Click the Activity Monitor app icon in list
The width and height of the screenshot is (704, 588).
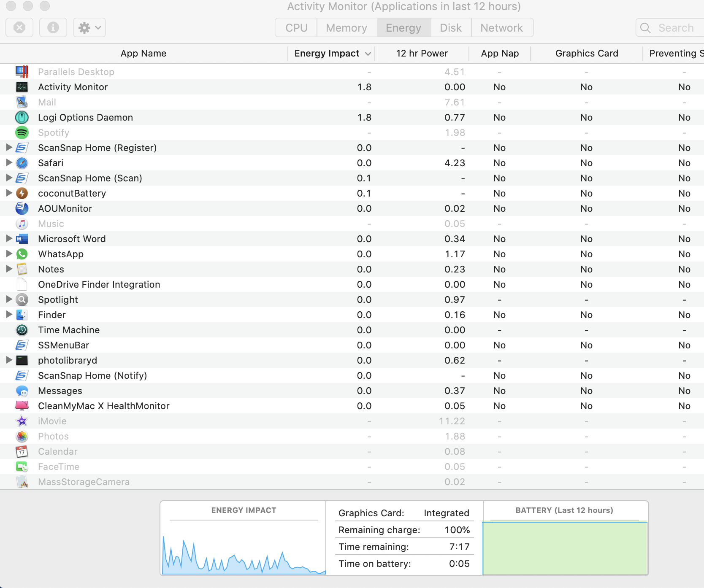[x=22, y=87]
